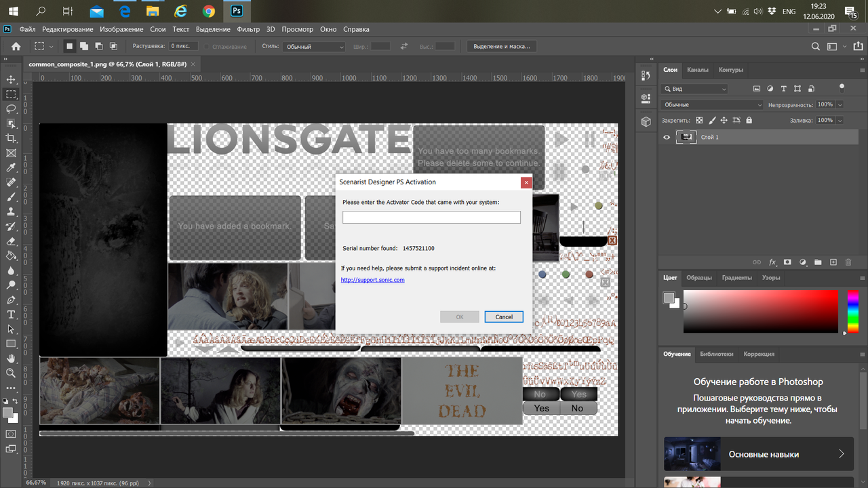Screen dimensions: 868x488
Task: Click the add layer mask icon
Action: click(x=787, y=262)
